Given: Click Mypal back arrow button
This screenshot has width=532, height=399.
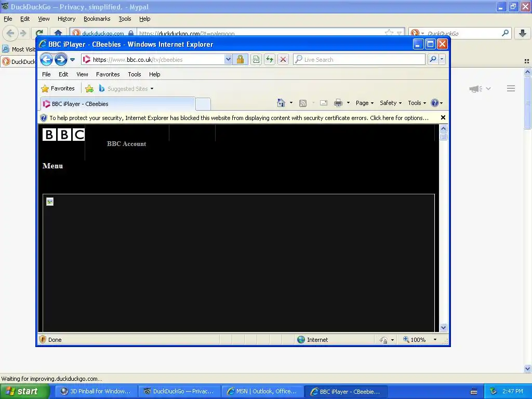Looking at the screenshot, I should tap(10, 33).
